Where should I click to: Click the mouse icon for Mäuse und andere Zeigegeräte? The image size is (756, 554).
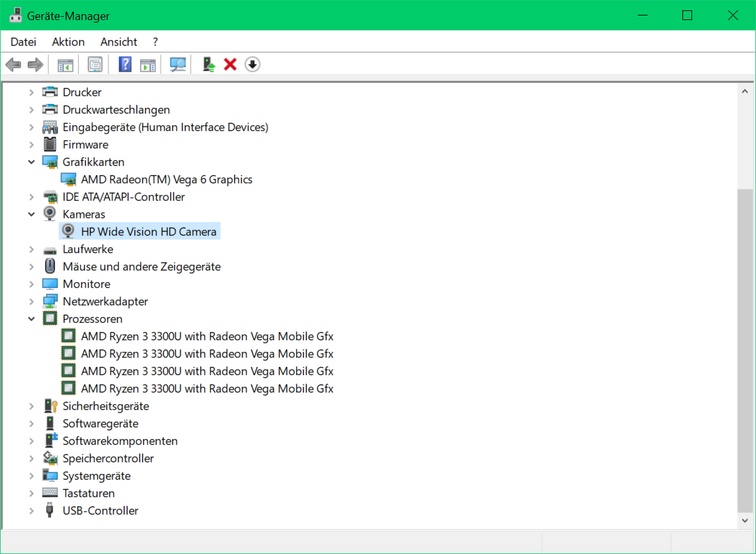point(50,266)
